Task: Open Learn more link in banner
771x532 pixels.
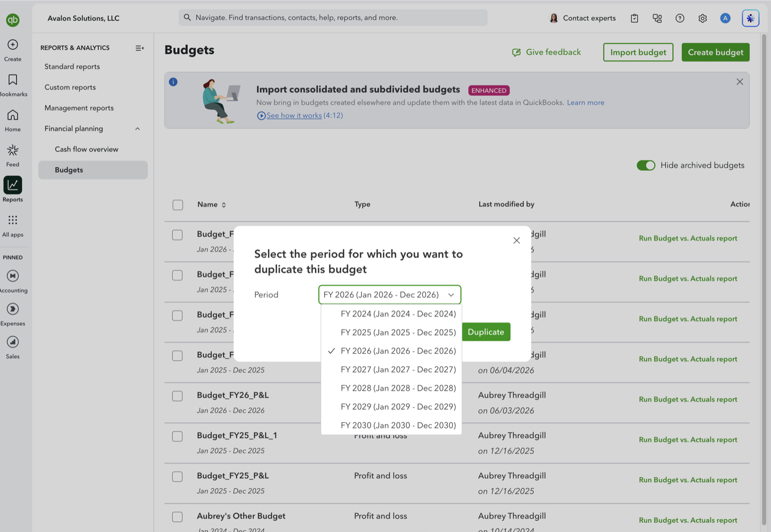Action: pos(585,103)
